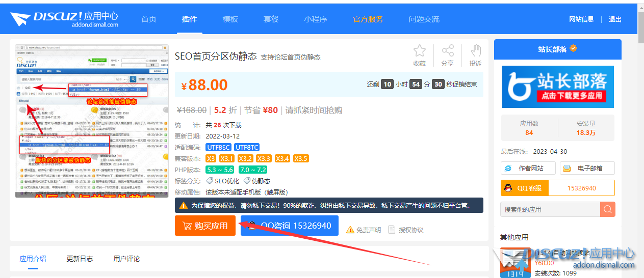This screenshot has height=278, width=644.
Task: Click the 作者网站 button
Action: point(529,168)
